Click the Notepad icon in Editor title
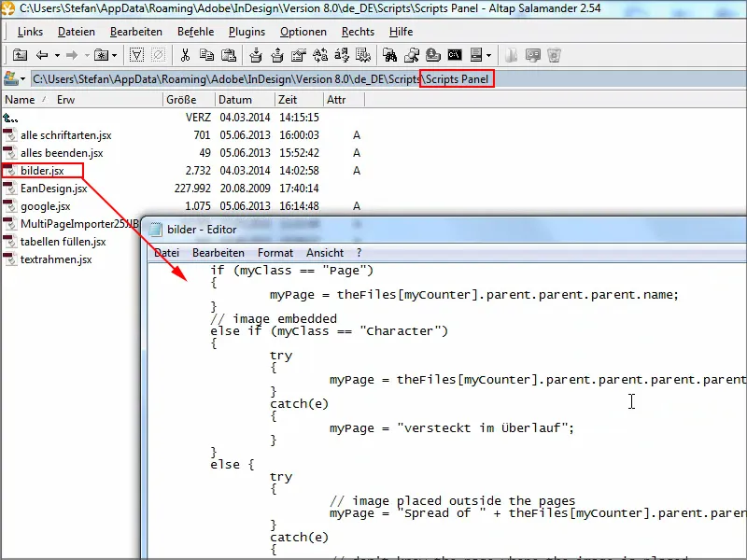The image size is (747, 560). pos(155,230)
